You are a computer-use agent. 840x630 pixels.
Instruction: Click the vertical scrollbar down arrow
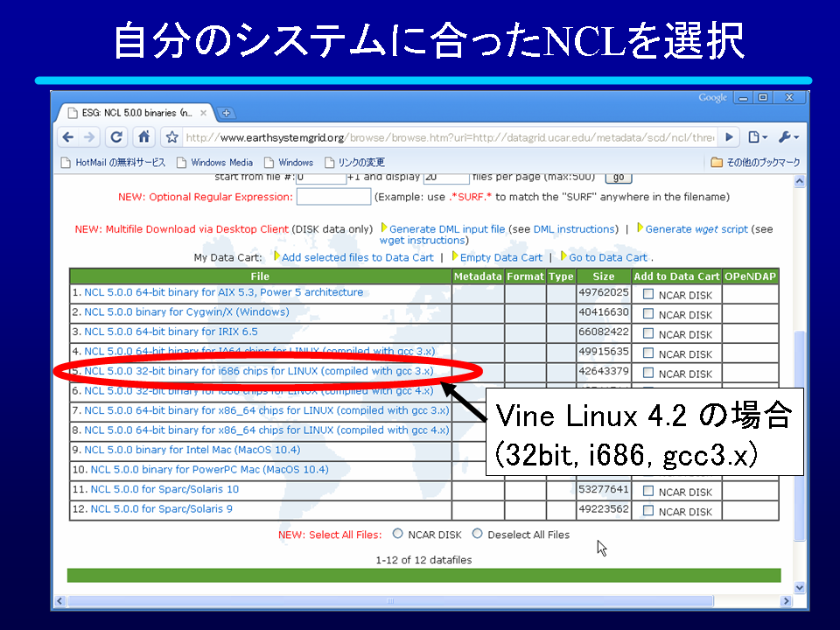point(799,588)
